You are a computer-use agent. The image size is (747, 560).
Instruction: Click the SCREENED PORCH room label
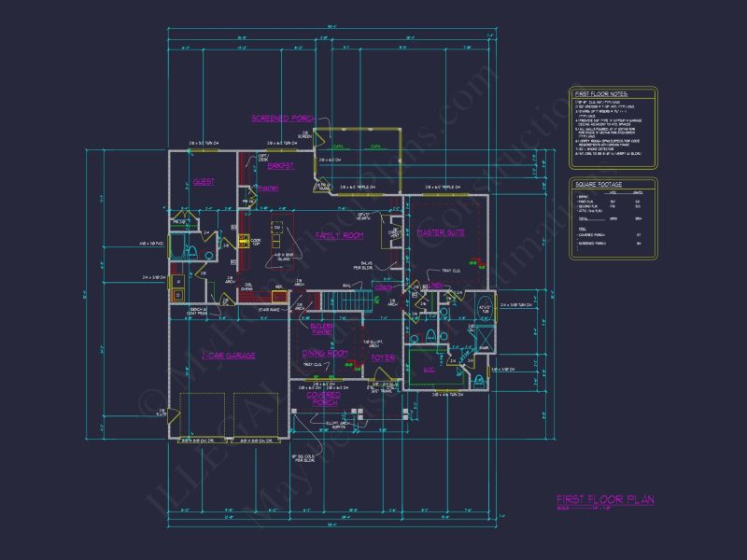pyautogui.click(x=283, y=119)
